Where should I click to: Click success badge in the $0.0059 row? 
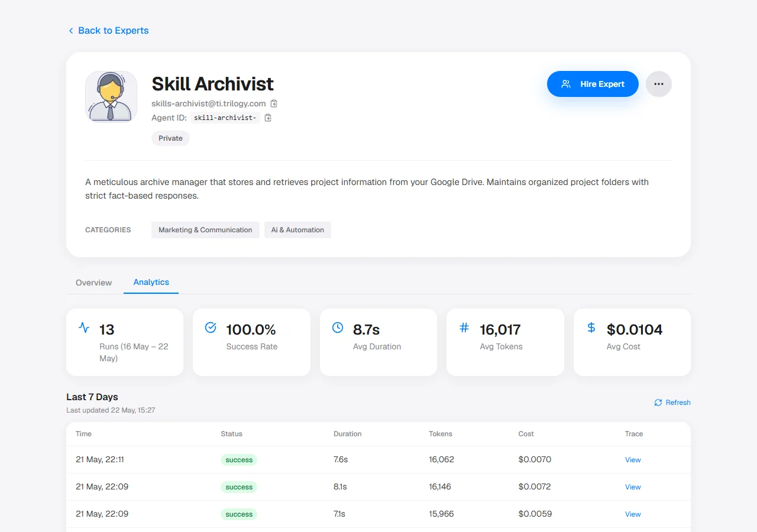click(239, 514)
